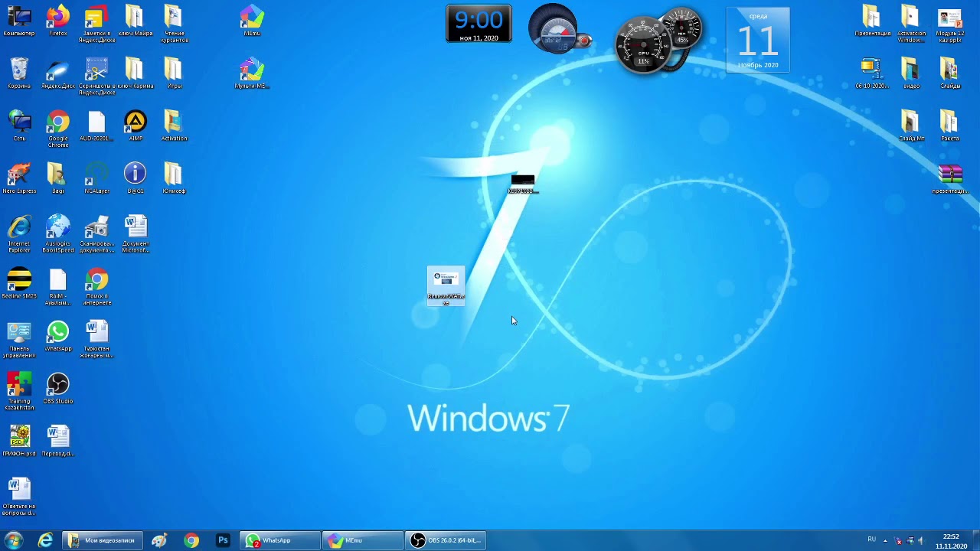Open the Поиск в интернете shortcut

(x=96, y=287)
